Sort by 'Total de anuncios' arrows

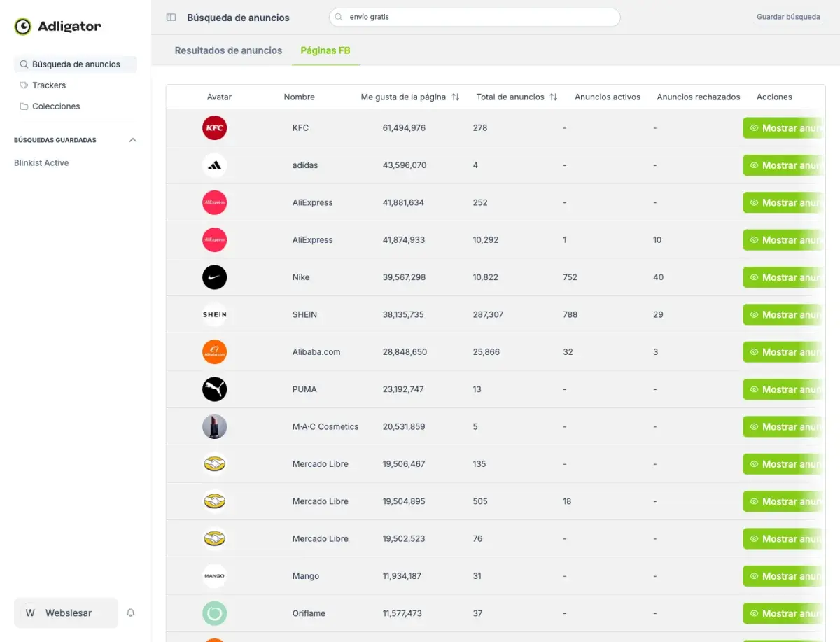[554, 97]
